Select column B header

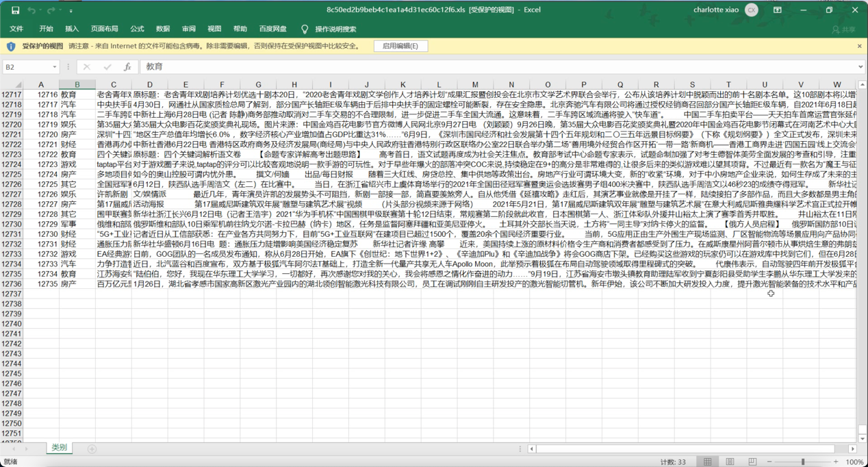coord(77,85)
